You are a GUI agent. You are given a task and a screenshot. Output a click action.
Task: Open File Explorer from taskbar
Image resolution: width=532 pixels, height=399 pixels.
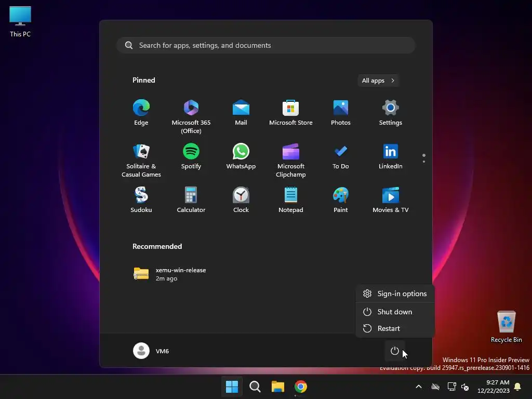278,387
